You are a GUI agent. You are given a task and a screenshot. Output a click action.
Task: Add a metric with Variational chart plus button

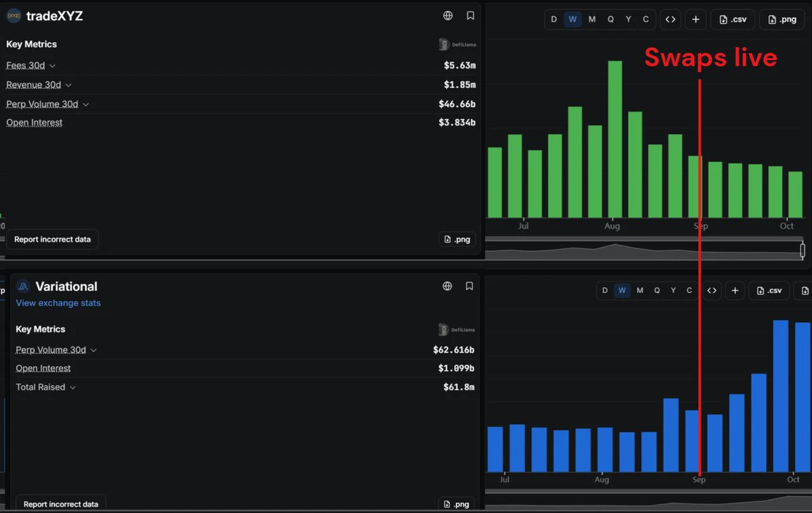click(735, 290)
